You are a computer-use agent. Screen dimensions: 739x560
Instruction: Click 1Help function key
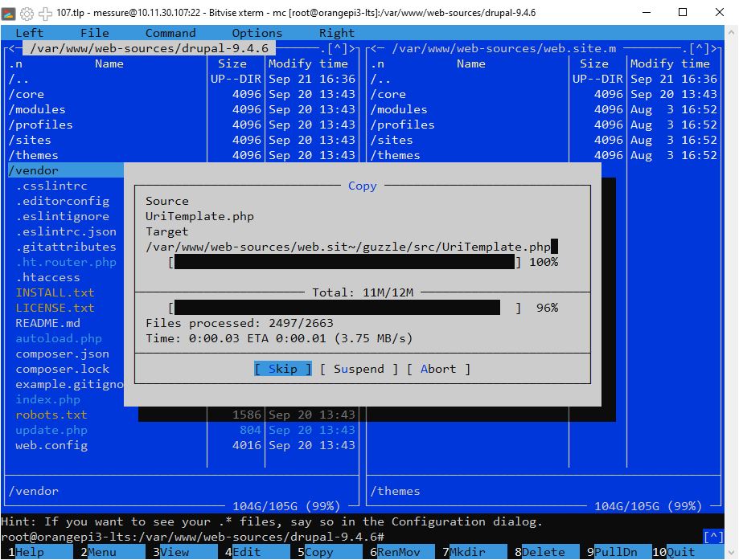click(37, 552)
